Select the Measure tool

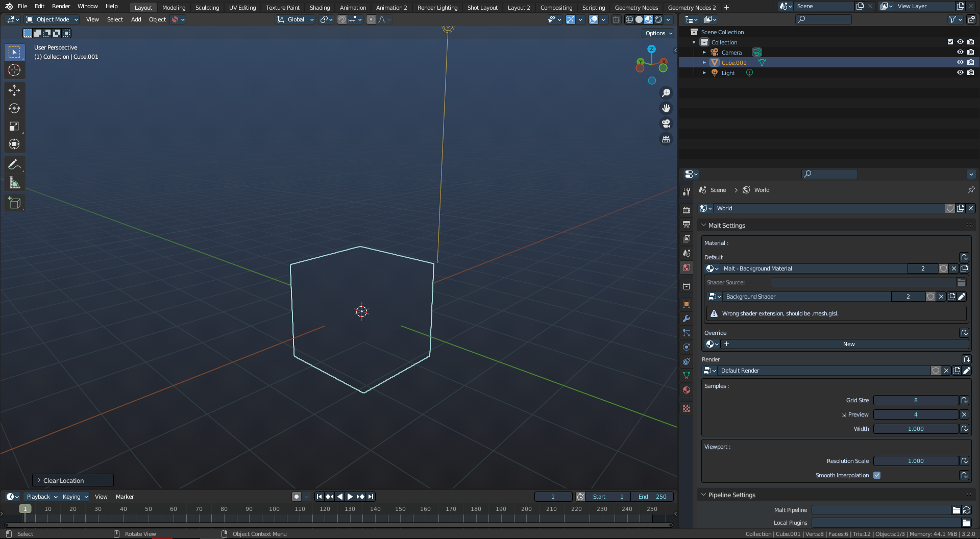[14, 182]
